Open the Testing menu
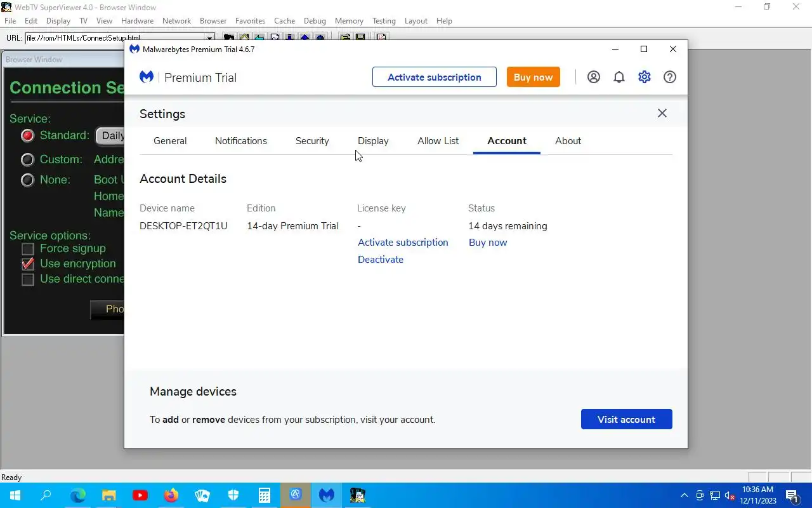 pyautogui.click(x=384, y=21)
